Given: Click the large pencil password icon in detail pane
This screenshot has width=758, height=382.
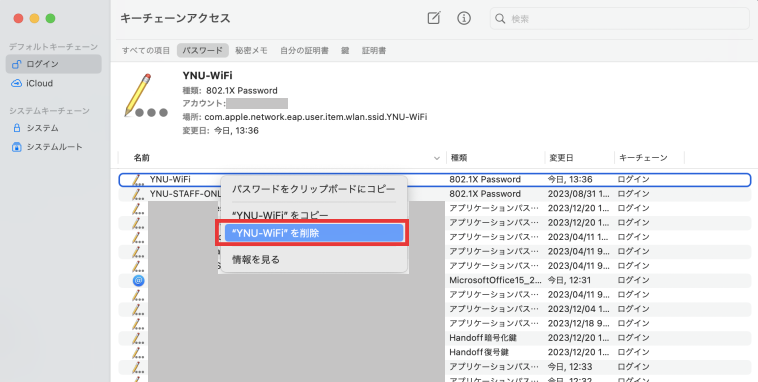Looking at the screenshot, I should (x=145, y=95).
